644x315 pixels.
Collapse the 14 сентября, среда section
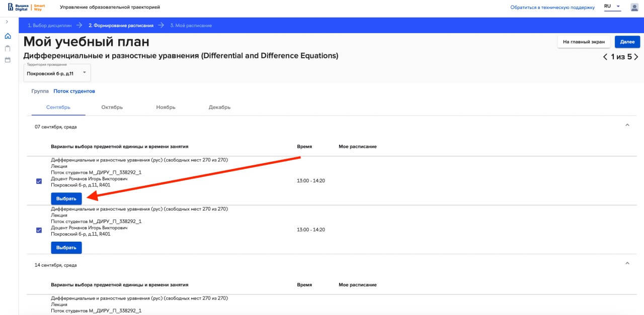tap(627, 263)
